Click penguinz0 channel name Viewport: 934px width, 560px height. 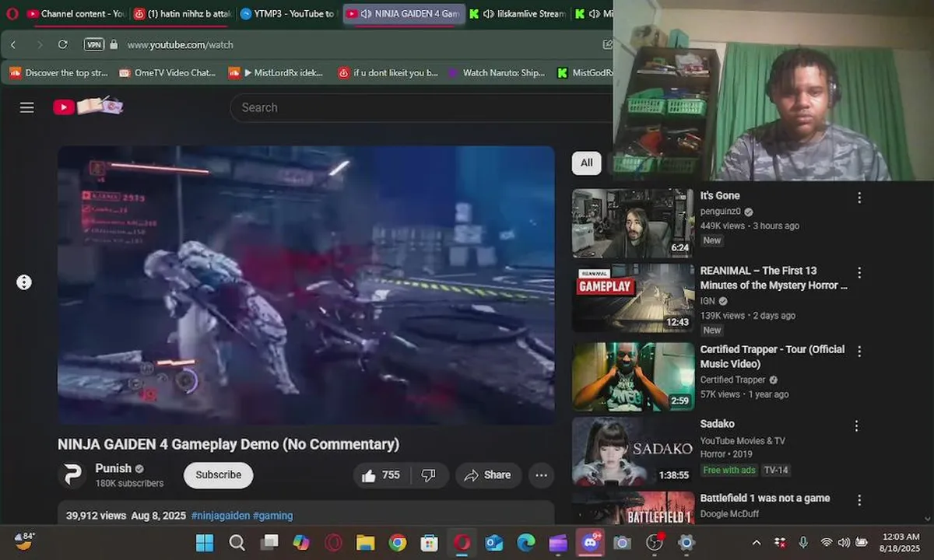pyautogui.click(x=721, y=212)
